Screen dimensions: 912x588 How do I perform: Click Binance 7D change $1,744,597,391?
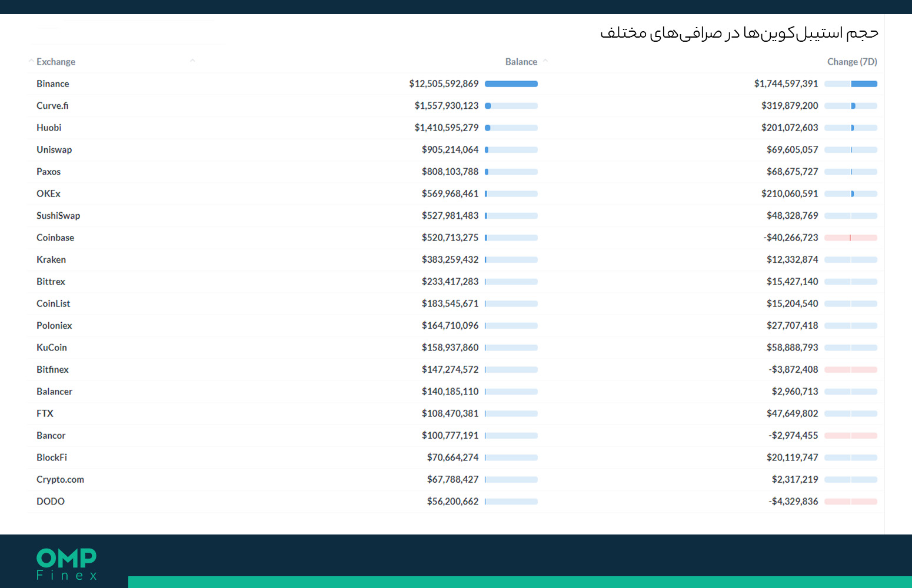pos(786,84)
